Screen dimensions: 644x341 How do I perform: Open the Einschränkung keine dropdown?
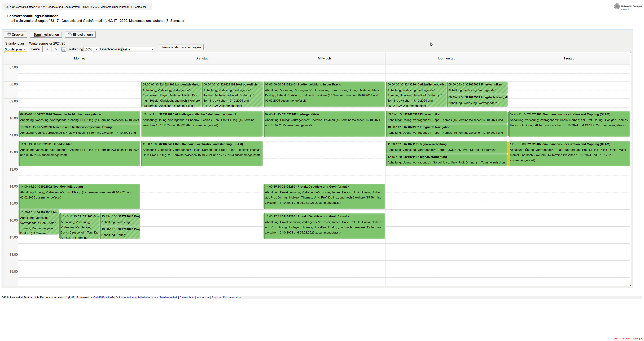138,49
